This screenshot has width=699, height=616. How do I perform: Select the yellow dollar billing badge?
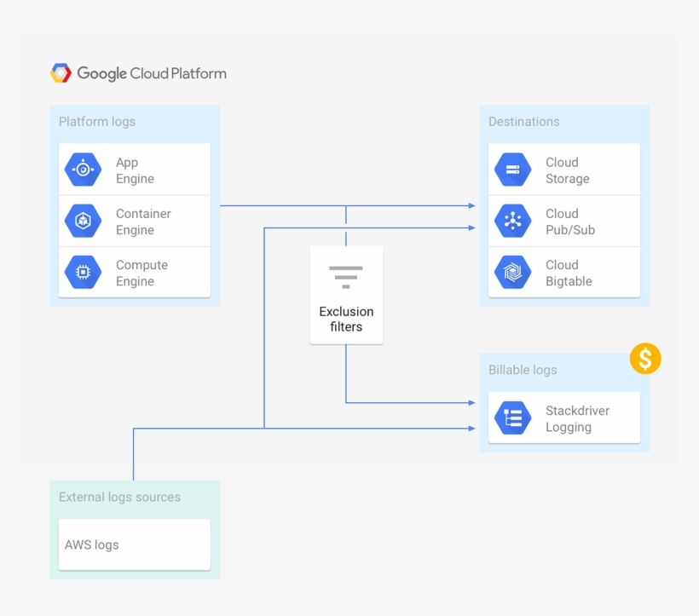[645, 359]
